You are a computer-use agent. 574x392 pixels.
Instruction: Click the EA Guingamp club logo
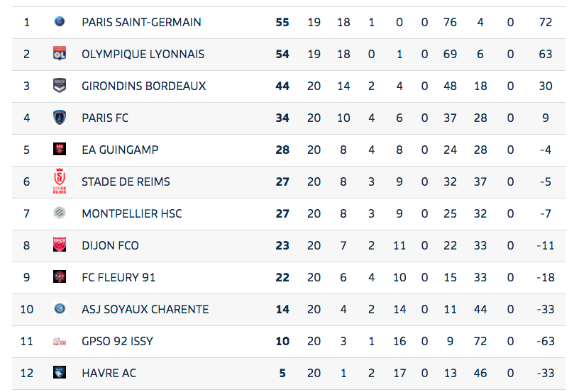pos(60,150)
